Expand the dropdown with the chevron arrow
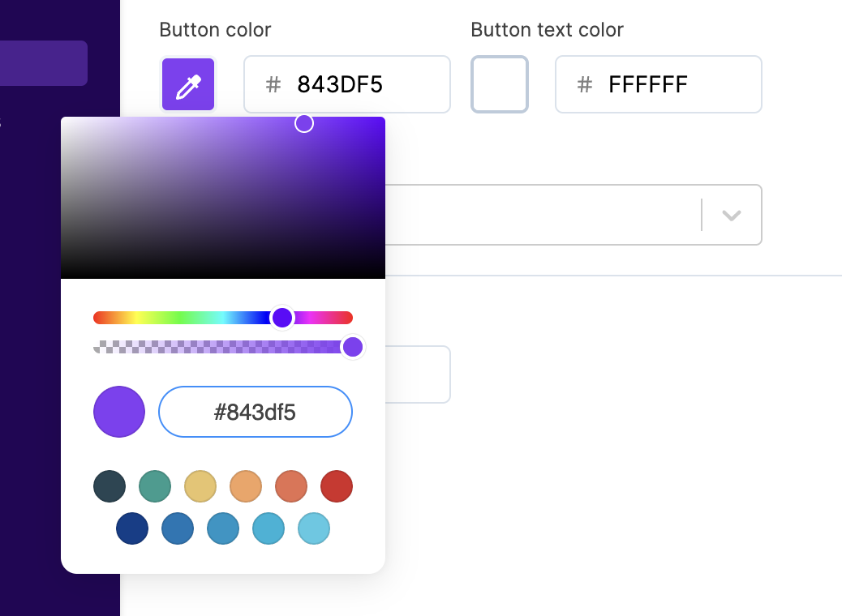The image size is (842, 616). pos(732,215)
